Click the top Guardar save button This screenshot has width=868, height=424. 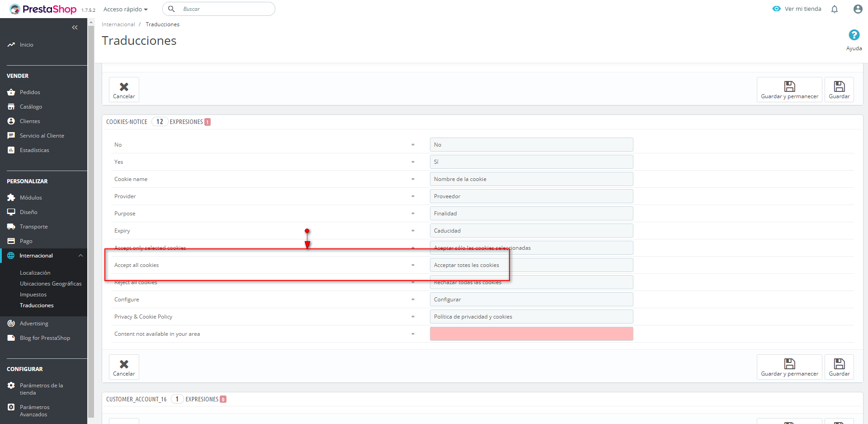839,90
